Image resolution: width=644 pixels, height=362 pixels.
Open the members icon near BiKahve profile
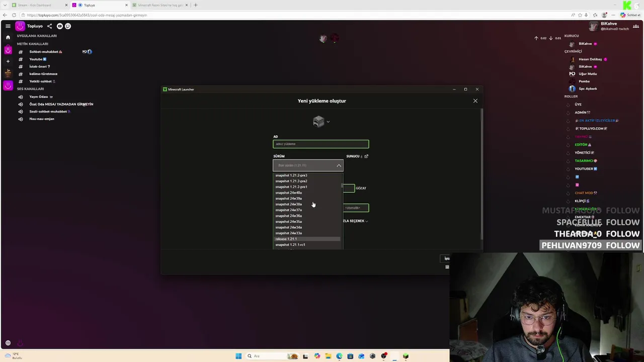pyautogui.click(x=636, y=26)
